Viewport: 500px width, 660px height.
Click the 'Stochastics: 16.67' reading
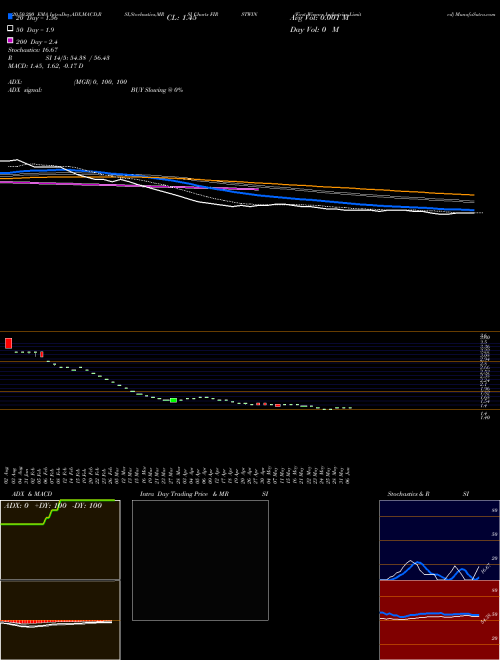33,50
